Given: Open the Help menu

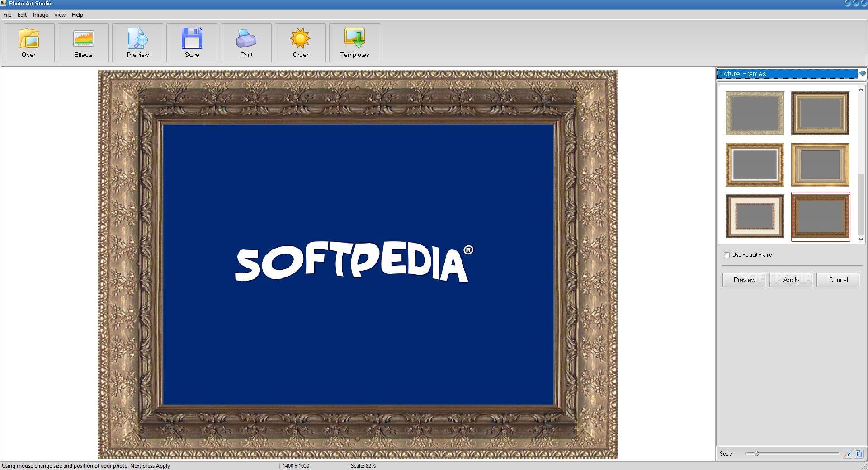Looking at the screenshot, I should point(77,15).
